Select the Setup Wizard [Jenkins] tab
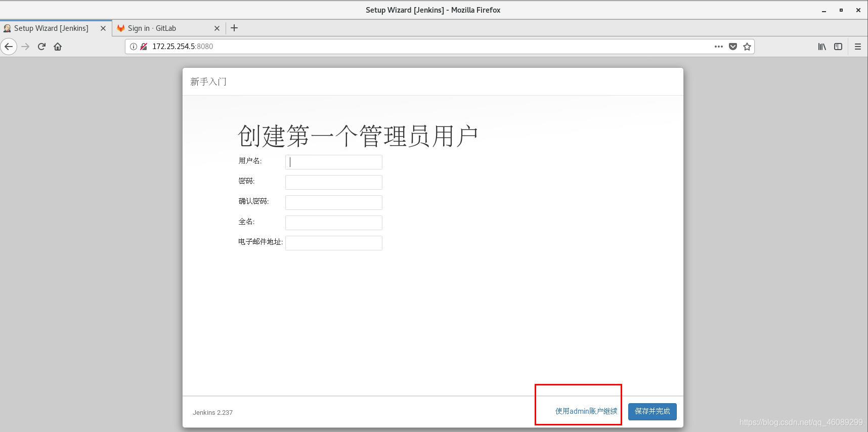868x432 pixels. click(x=56, y=28)
